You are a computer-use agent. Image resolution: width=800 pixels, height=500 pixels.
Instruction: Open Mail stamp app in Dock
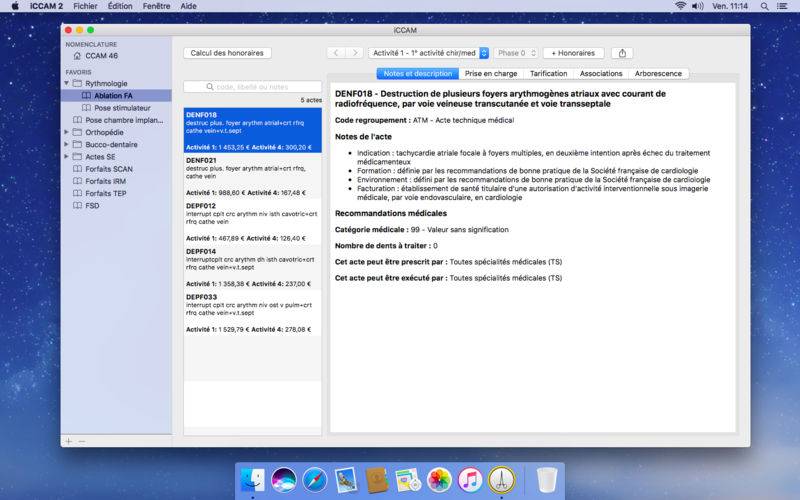(x=346, y=480)
